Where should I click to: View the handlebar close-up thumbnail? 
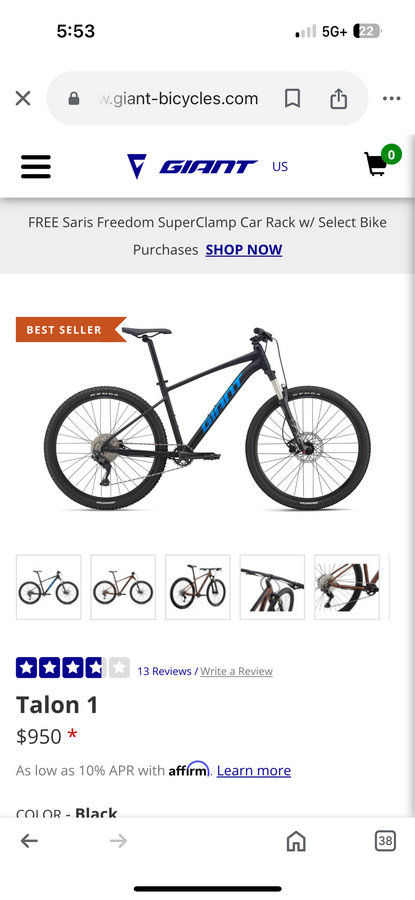coord(272,587)
